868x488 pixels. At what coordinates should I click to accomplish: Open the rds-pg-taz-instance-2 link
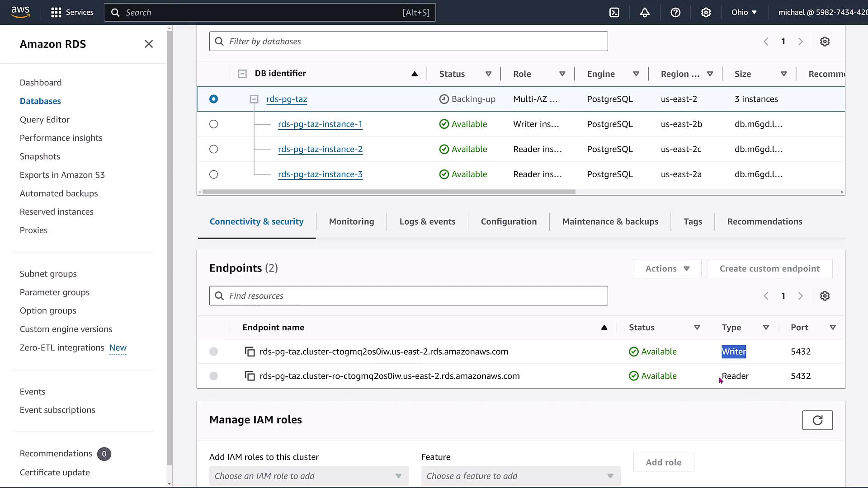(320, 149)
